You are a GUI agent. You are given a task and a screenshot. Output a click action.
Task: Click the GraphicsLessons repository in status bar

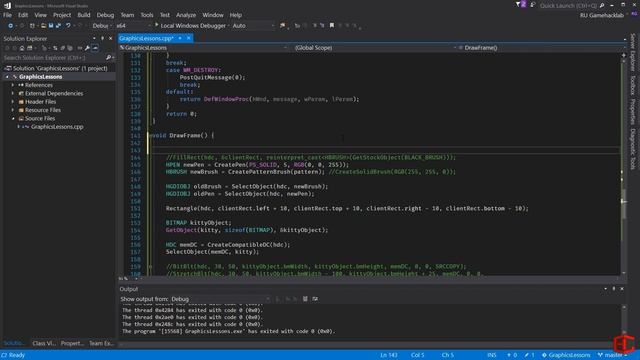[566, 355]
